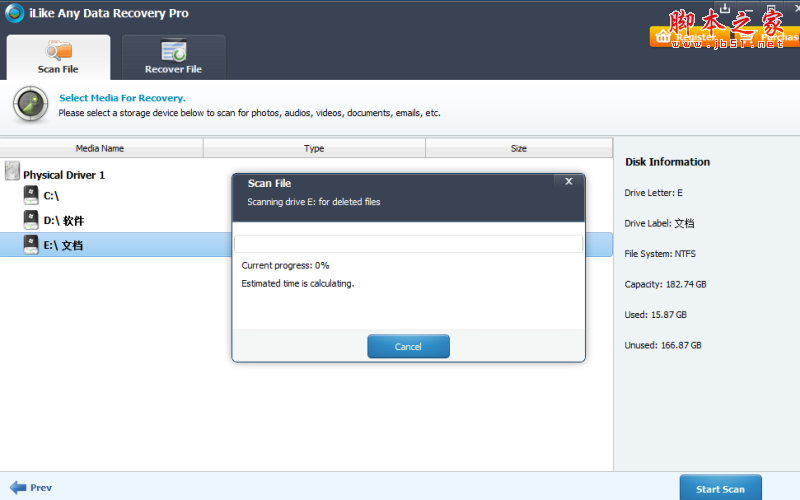Sort by the Media Name column header

point(101,148)
